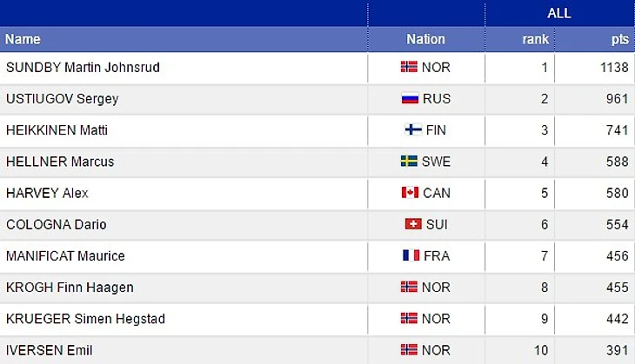
Task: Click the Swiss flag icon
Action: pos(413,224)
